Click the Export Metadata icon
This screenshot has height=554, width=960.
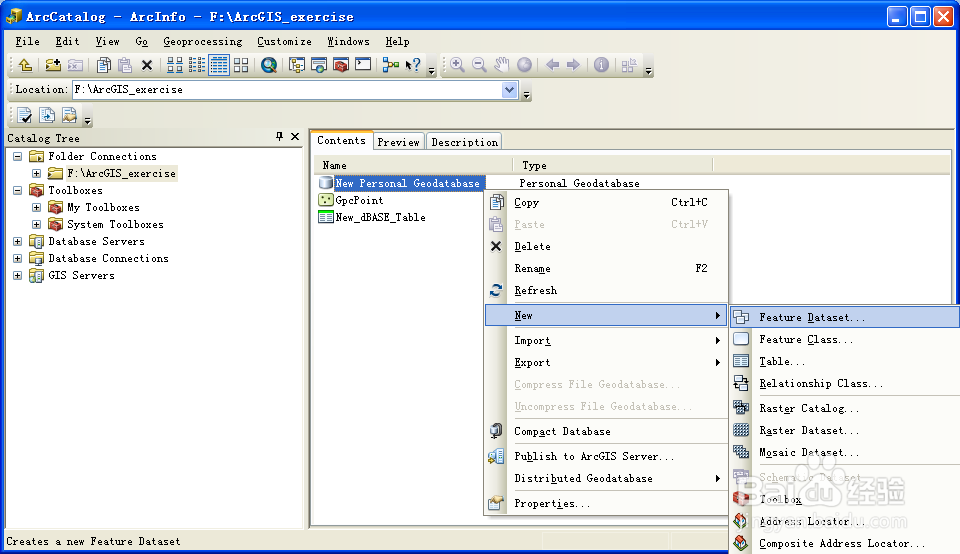click(47, 115)
